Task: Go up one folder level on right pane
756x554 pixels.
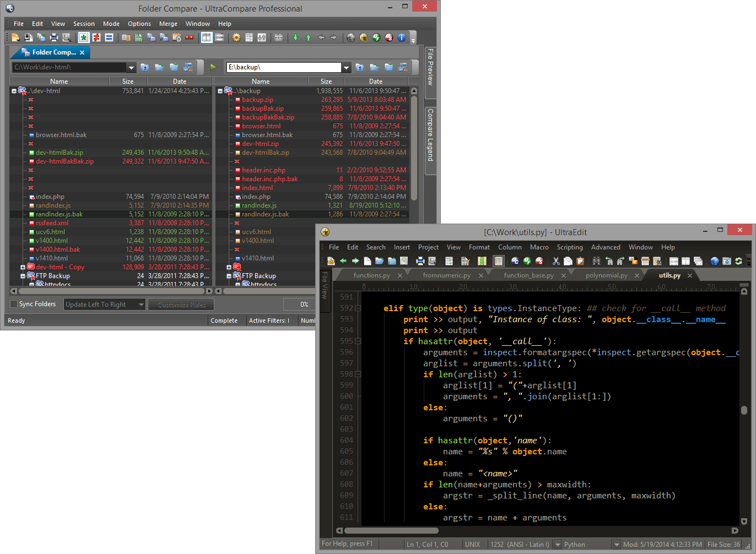Action: [x=360, y=67]
